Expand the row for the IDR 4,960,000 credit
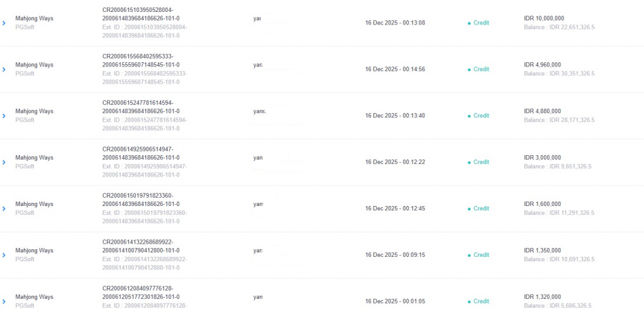This screenshot has width=644, height=309. click(4, 70)
